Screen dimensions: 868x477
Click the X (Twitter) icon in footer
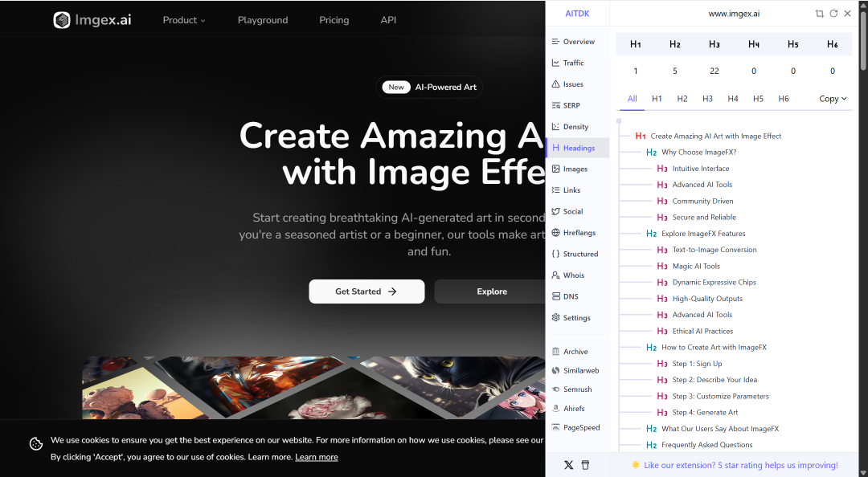568,465
